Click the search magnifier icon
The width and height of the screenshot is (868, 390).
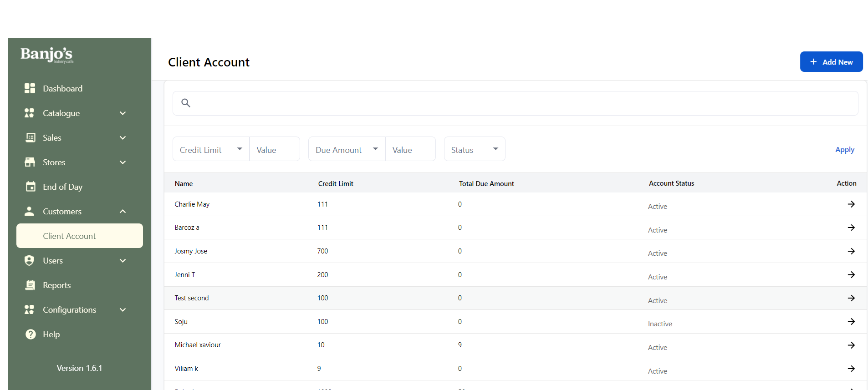point(186,103)
